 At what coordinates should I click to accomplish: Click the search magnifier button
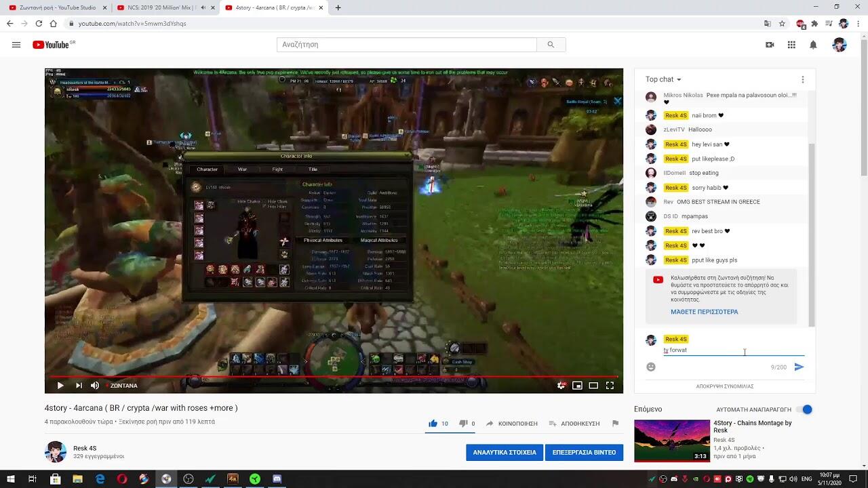[551, 45]
